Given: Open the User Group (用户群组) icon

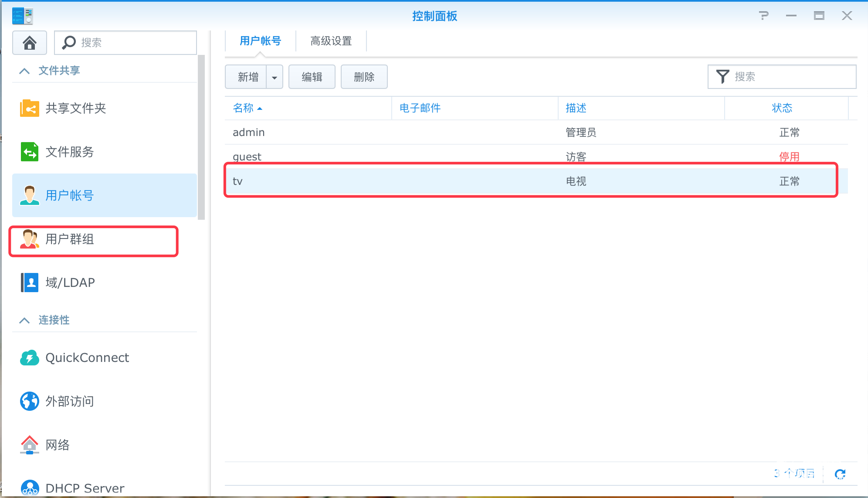Looking at the screenshot, I should click(30, 239).
